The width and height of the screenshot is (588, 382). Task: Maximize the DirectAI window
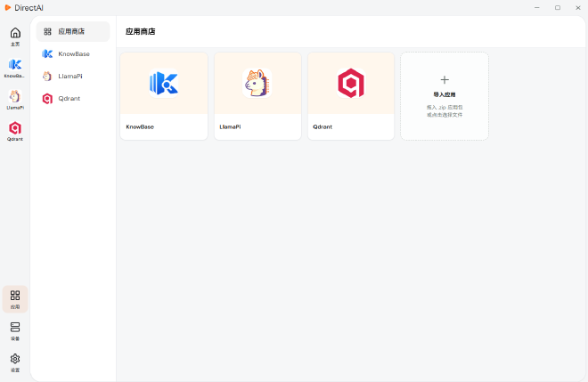click(x=558, y=7)
